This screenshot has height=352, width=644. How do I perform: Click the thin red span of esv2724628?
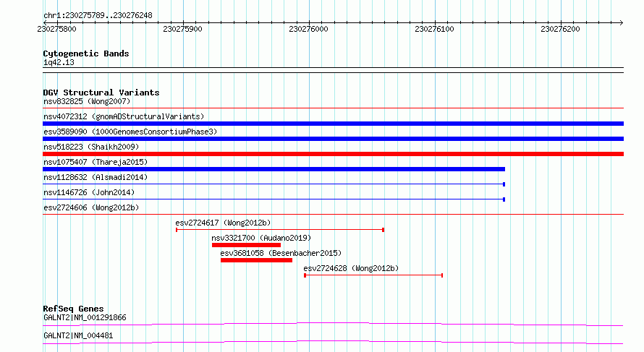[x=373, y=275]
